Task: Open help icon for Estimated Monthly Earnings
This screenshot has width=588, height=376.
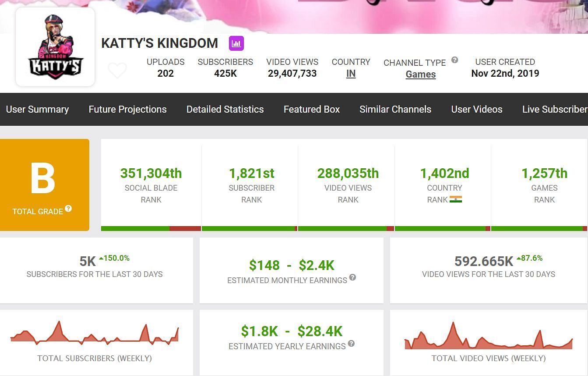Action: [x=352, y=277]
